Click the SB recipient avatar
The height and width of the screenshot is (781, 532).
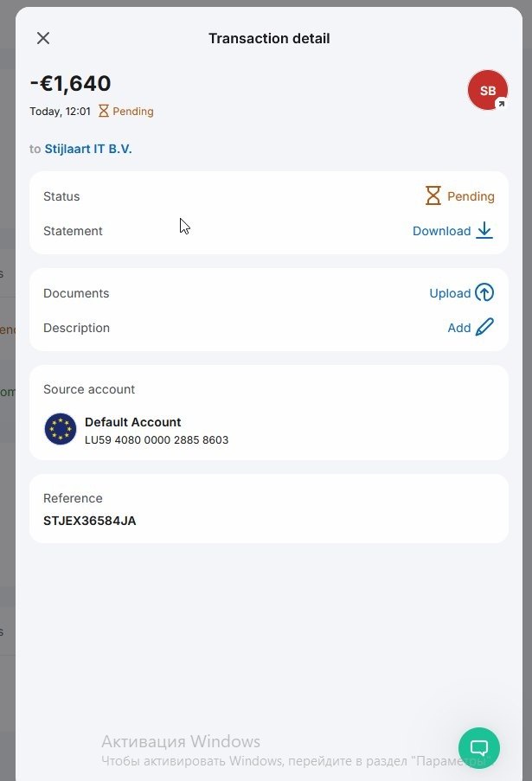[487, 90]
